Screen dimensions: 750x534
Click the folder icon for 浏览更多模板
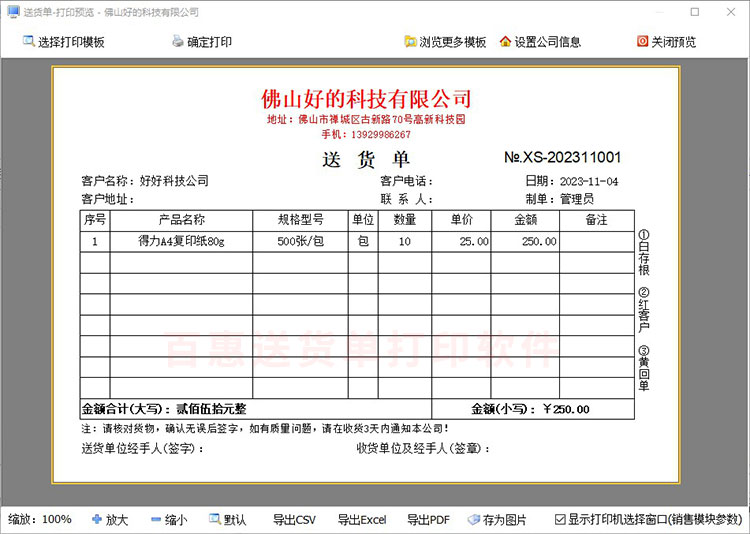pyautogui.click(x=410, y=42)
